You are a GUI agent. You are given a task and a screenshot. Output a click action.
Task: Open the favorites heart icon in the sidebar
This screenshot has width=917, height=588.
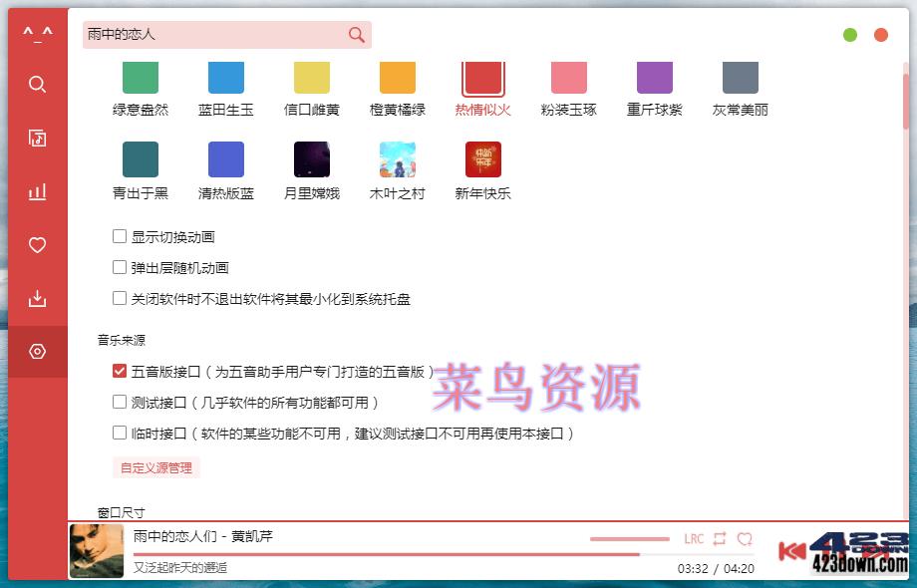click(37, 244)
